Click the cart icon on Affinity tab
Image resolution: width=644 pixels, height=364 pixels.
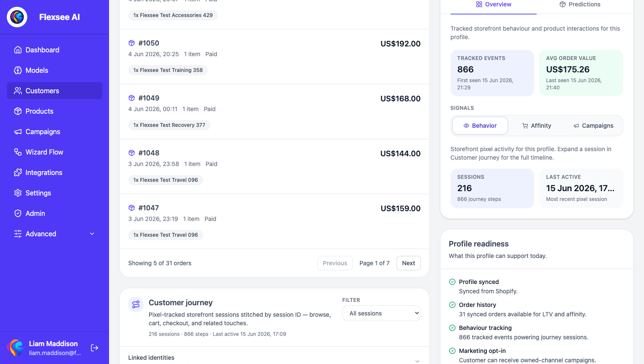click(525, 126)
